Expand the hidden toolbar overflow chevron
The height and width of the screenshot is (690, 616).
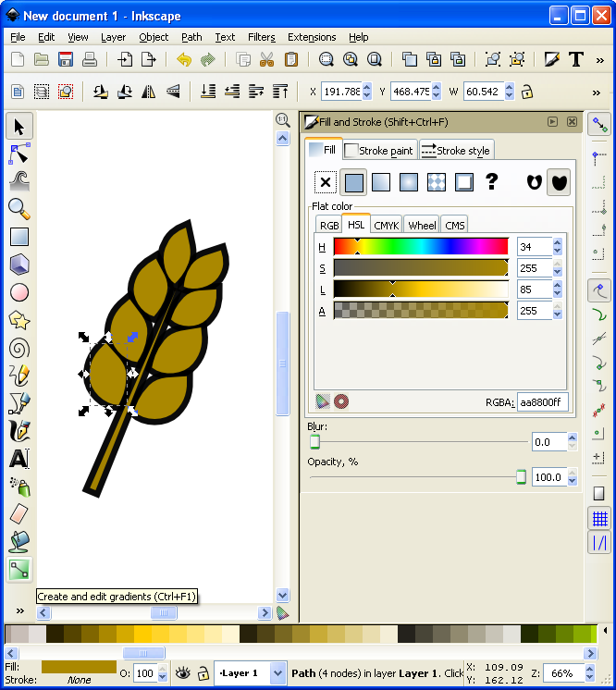point(597,92)
